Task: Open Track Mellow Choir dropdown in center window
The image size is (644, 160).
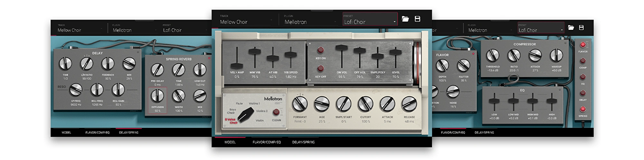Action: pos(246,20)
